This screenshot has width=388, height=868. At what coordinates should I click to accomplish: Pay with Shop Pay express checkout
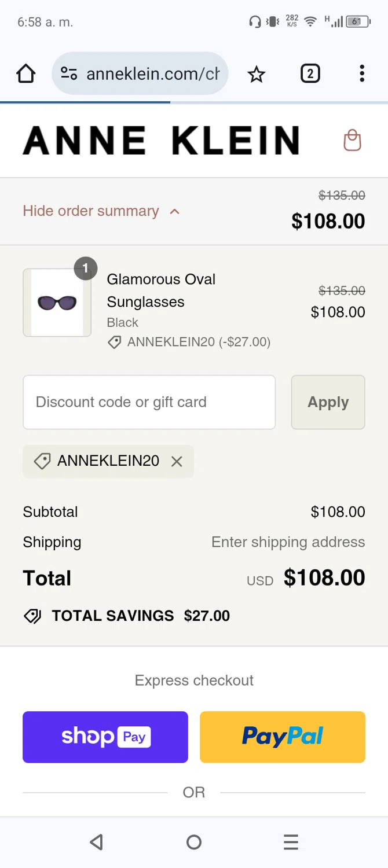tap(105, 737)
